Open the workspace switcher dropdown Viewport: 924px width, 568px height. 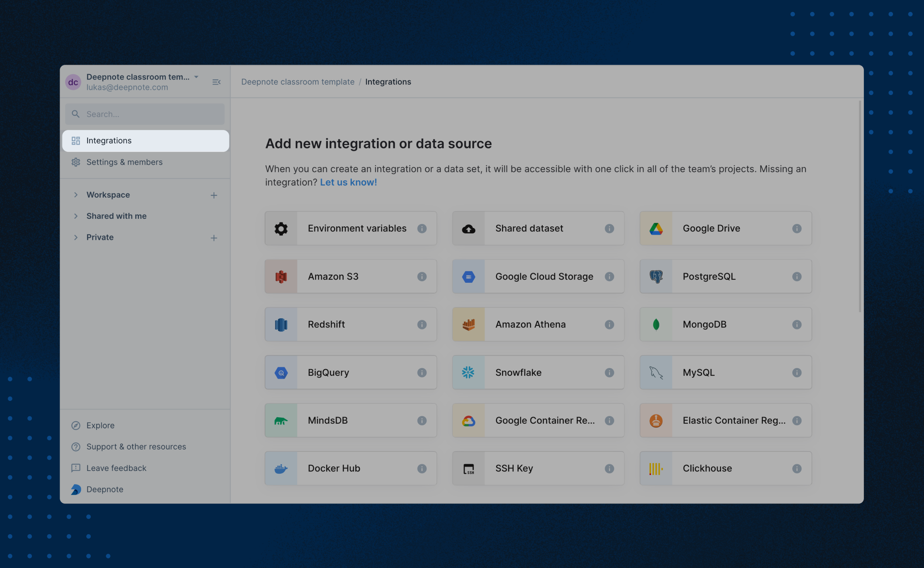point(195,77)
